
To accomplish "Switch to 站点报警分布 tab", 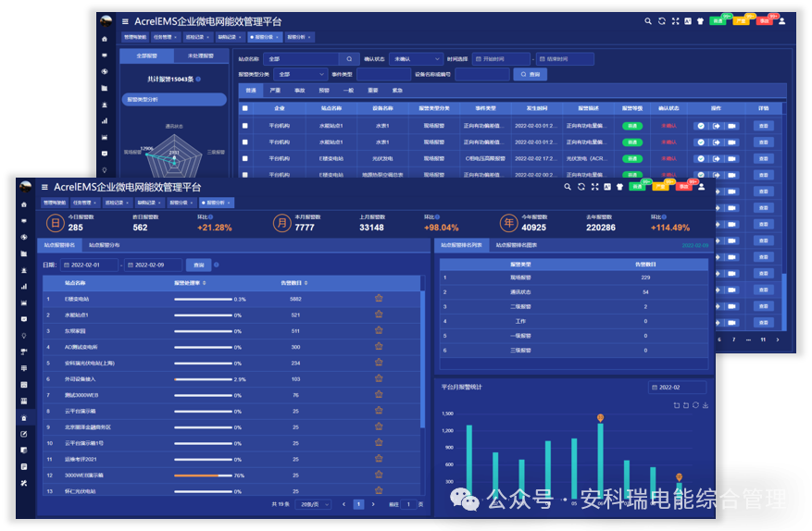I will click(x=104, y=245).
